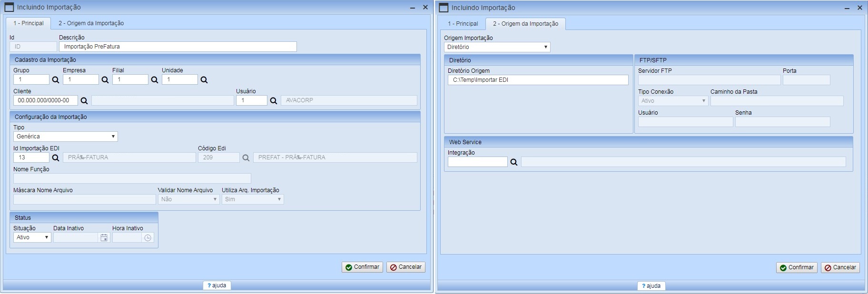Switch to 2 - Origem da Importação tab in left window

coord(91,23)
